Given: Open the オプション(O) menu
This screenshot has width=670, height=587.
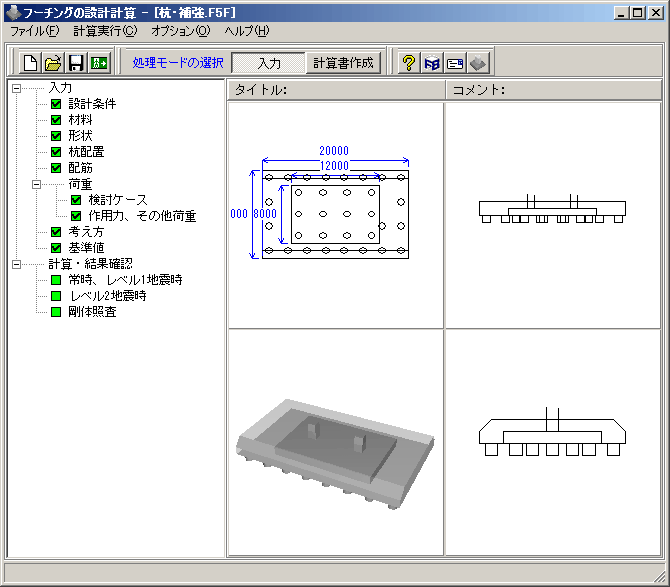Looking at the screenshot, I should [181, 31].
